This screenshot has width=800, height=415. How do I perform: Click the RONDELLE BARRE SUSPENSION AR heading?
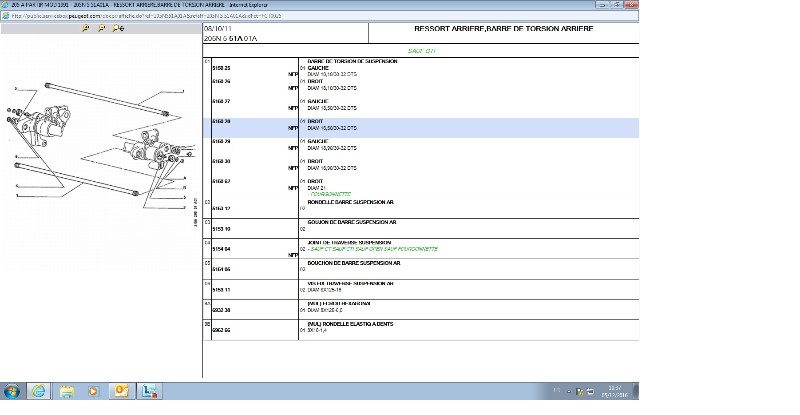(x=351, y=202)
